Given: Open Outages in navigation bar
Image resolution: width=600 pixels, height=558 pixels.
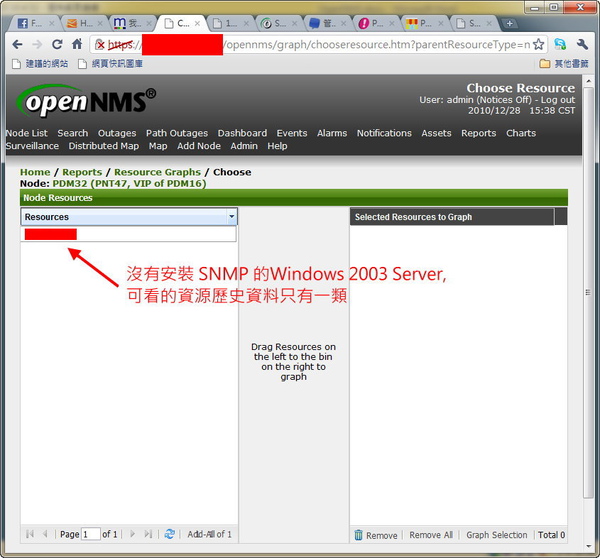Looking at the screenshot, I should [117, 133].
